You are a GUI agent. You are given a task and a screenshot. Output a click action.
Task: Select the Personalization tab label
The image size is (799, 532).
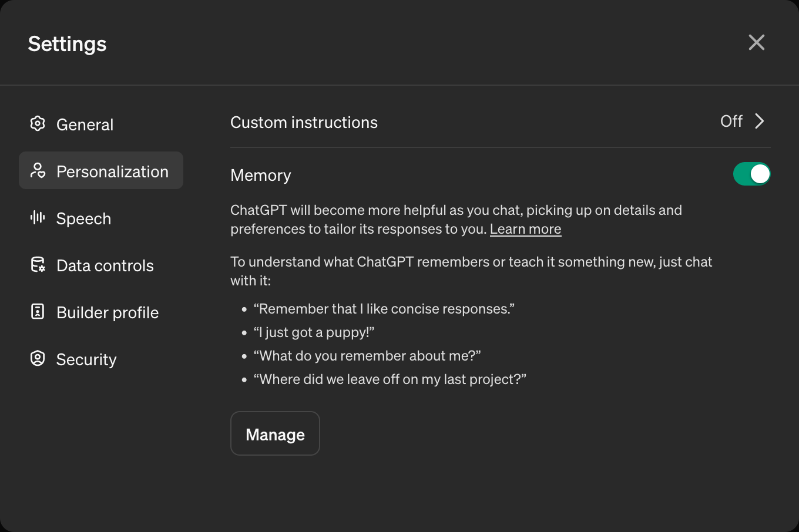[112, 171]
